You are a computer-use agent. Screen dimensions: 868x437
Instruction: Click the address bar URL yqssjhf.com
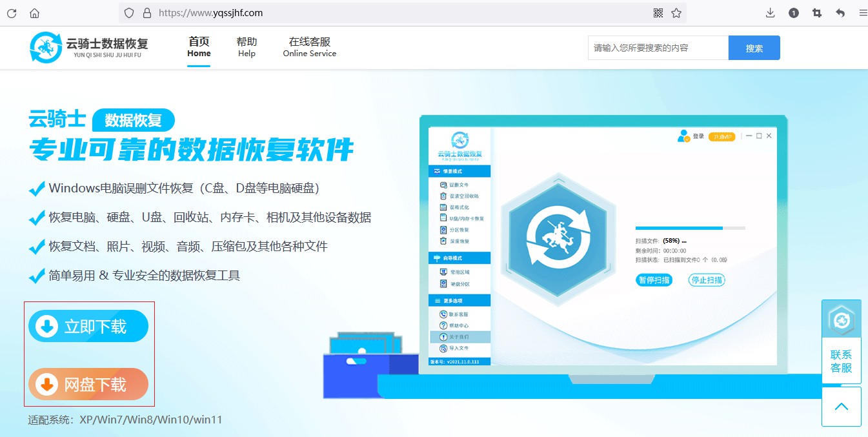point(210,13)
